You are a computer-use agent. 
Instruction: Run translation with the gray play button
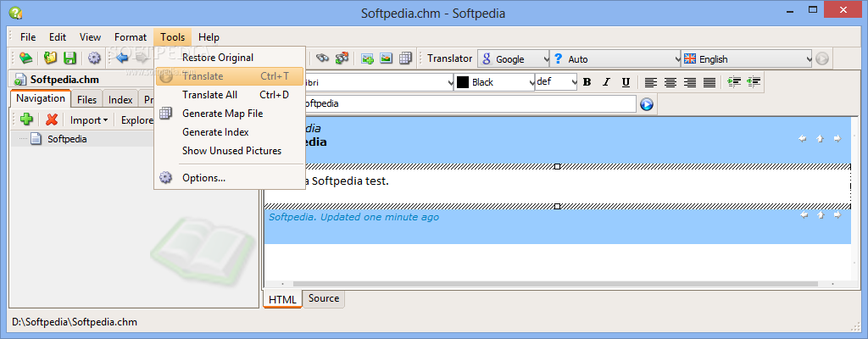coord(822,58)
